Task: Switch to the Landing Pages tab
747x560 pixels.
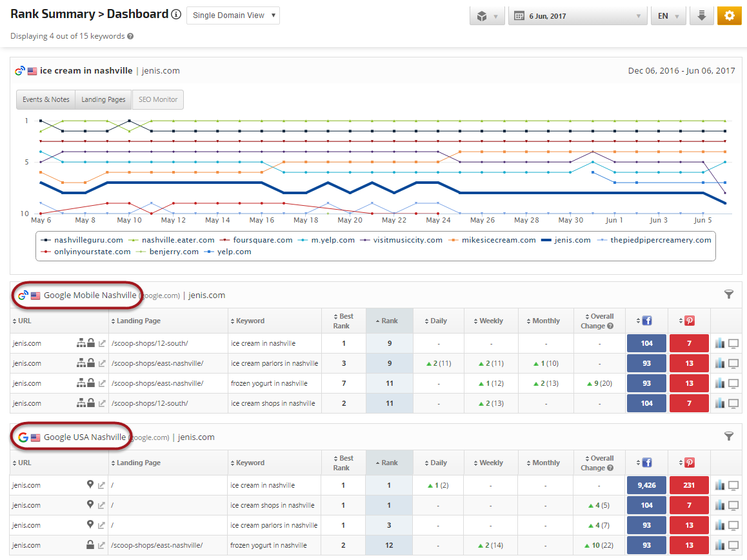Action: point(103,99)
